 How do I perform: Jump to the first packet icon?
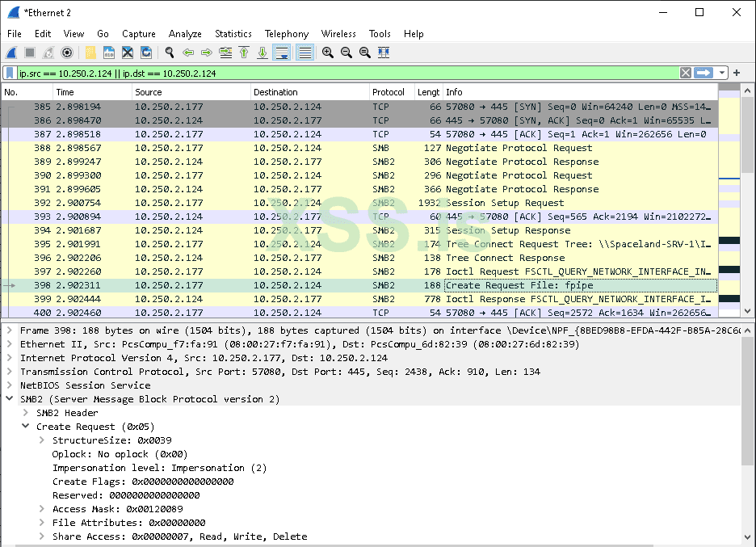click(x=244, y=53)
